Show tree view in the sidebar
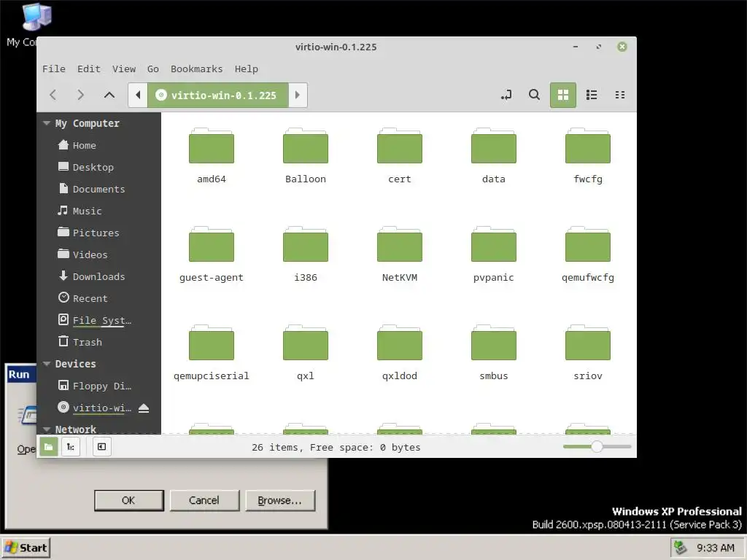Screen dimensions: 747x560 pyautogui.click(x=71, y=447)
